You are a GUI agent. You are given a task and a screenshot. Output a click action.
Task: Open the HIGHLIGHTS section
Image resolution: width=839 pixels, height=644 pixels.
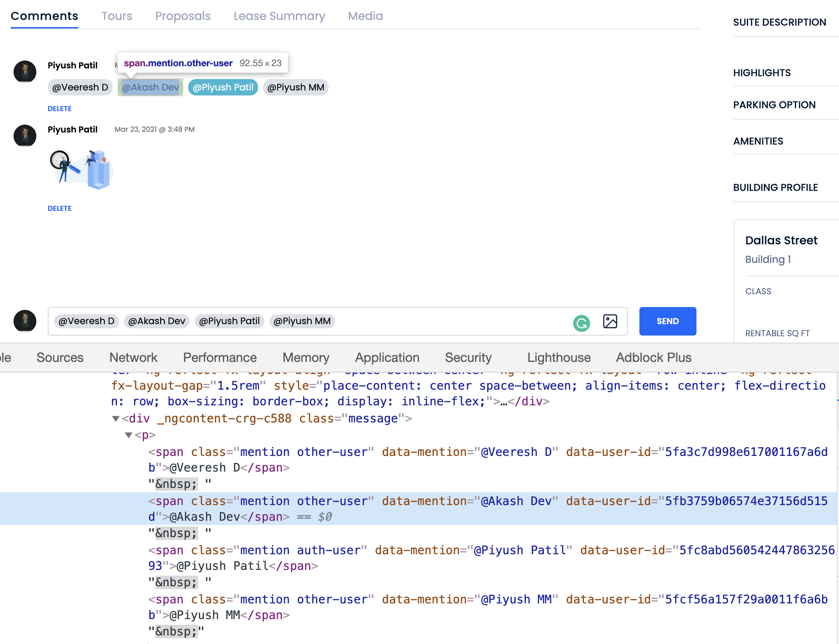pyautogui.click(x=762, y=73)
